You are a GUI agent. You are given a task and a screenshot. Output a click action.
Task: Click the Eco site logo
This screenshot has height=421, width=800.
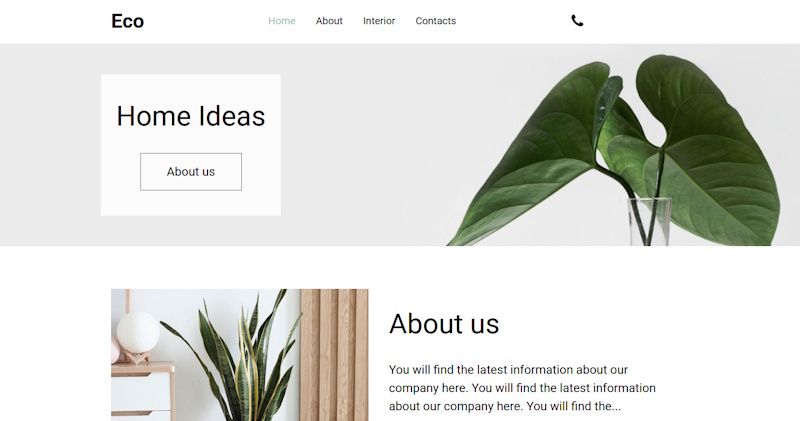tap(128, 21)
